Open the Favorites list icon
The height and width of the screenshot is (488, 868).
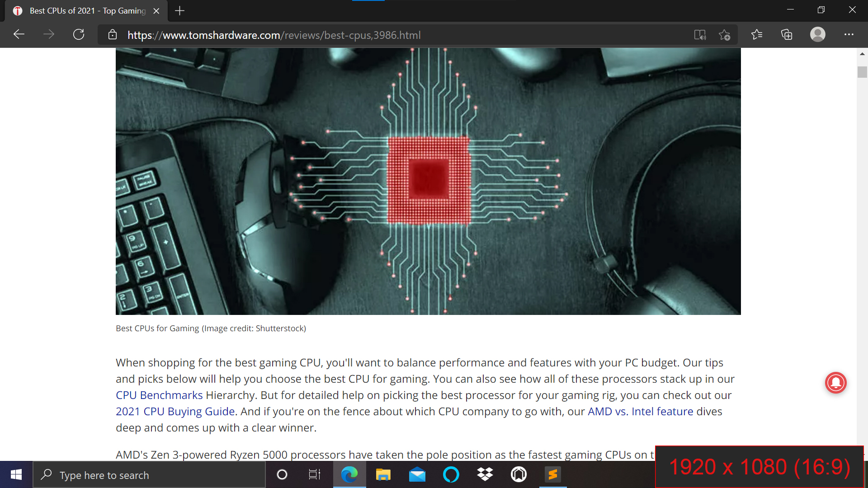[757, 35]
